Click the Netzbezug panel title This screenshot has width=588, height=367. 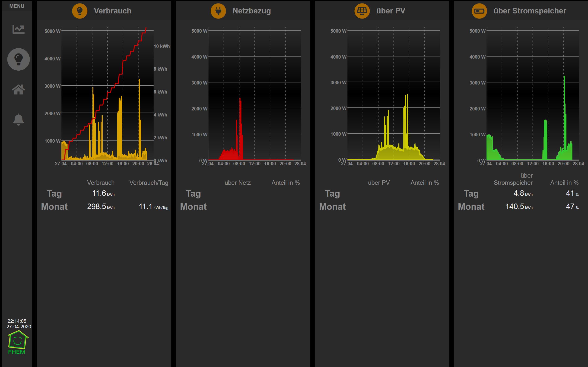(251, 11)
